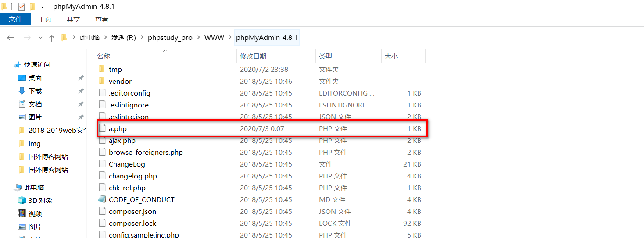This screenshot has height=238, width=644.
Task: Expand chevron after phpstudy_pro breadcrumb
Action: click(x=198, y=38)
